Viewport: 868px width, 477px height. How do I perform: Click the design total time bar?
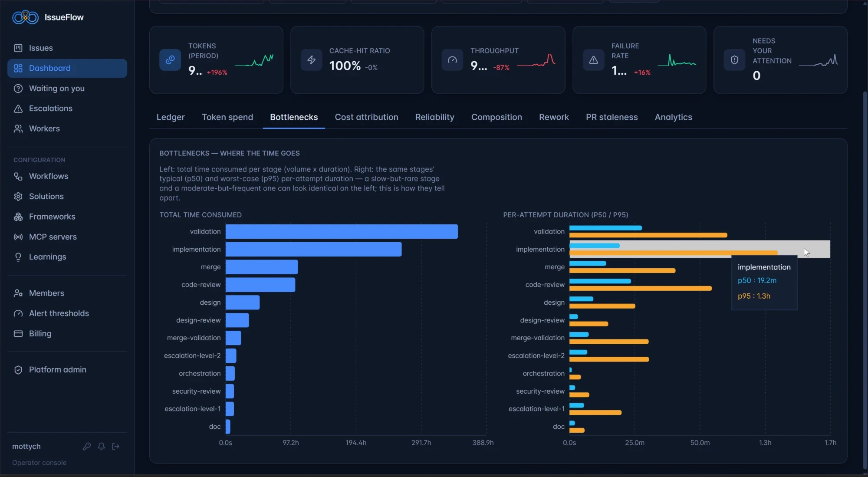pyautogui.click(x=243, y=303)
